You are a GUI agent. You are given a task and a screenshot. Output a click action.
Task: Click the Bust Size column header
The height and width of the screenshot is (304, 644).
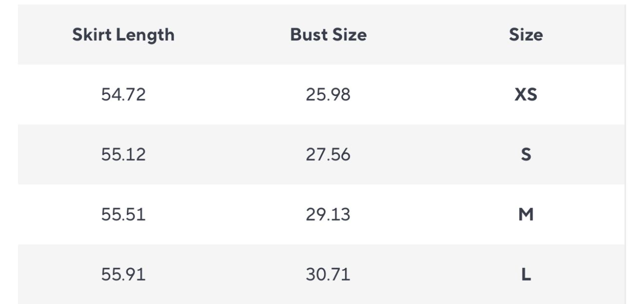328,35
